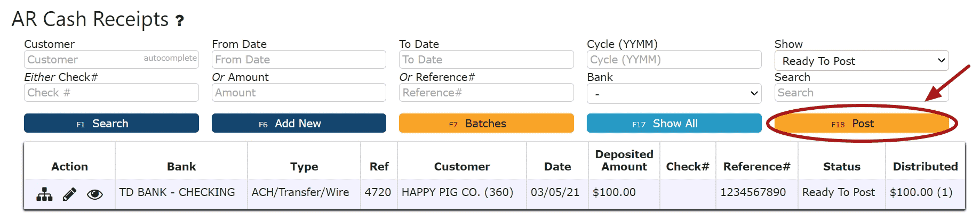The image size is (980, 220).
Task: Click the Search text box under Show
Action: (x=862, y=92)
